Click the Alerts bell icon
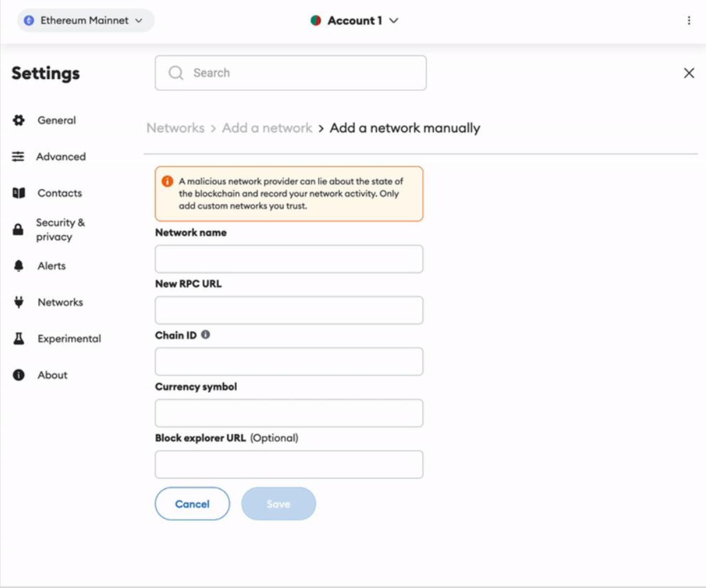 (17, 265)
